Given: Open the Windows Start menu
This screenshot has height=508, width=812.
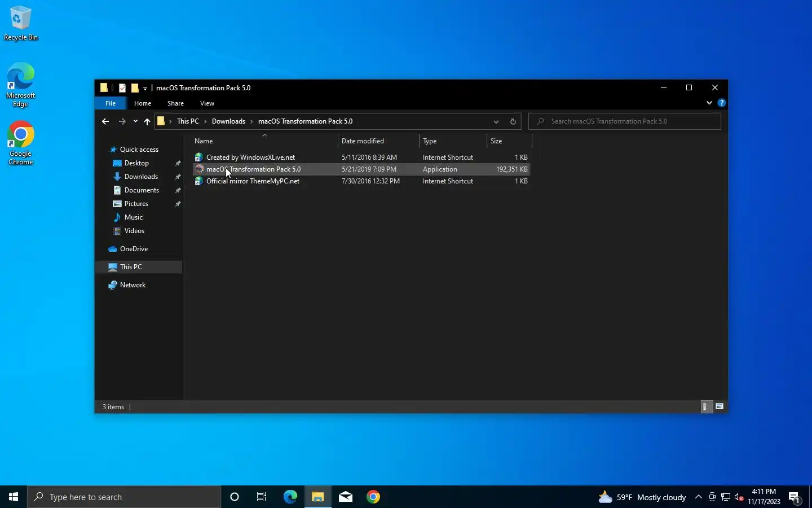Looking at the screenshot, I should coord(14,497).
